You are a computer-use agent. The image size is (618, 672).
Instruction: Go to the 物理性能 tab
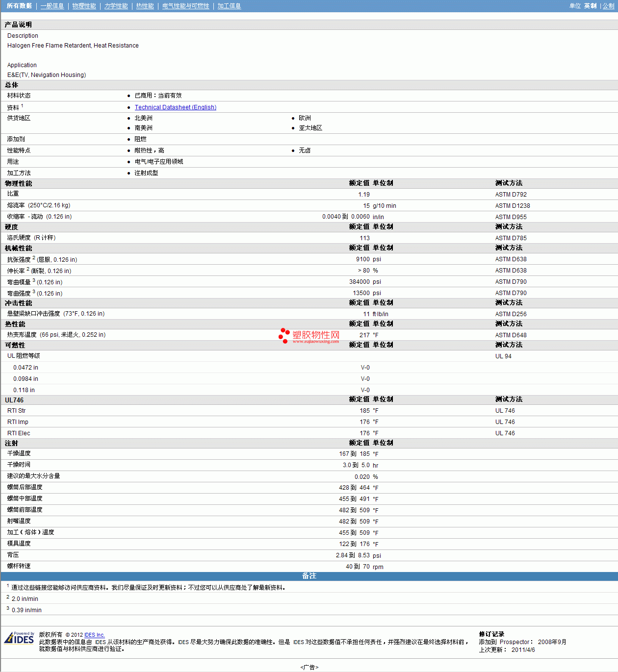[84, 6]
